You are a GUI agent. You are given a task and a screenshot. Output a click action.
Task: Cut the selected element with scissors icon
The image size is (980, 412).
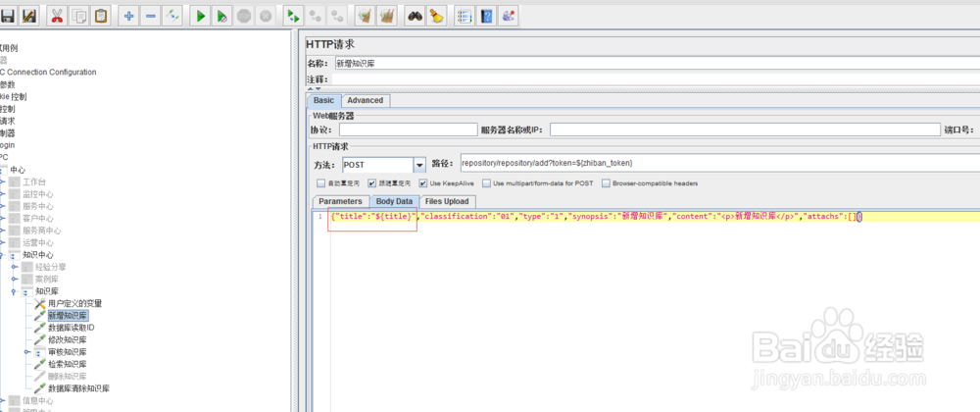[x=58, y=17]
